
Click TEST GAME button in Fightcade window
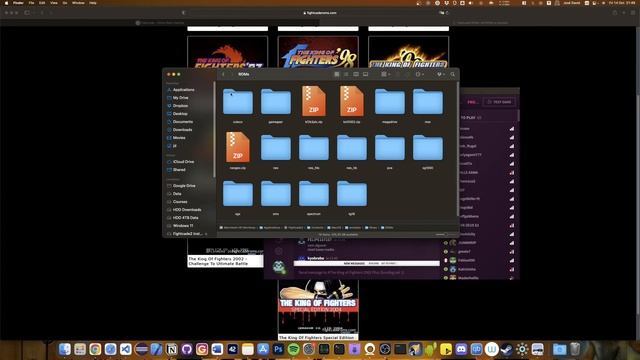tap(499, 102)
